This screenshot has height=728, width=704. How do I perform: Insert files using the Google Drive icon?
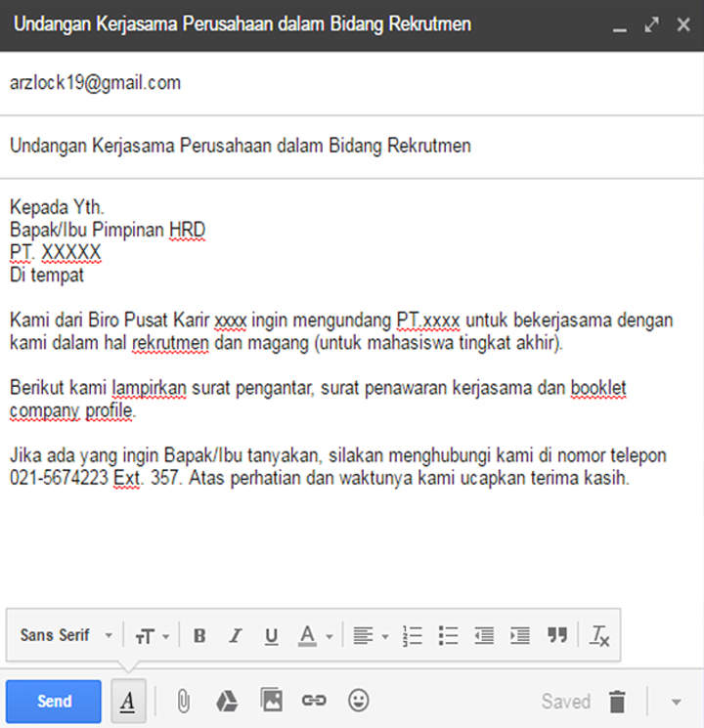[227, 701]
